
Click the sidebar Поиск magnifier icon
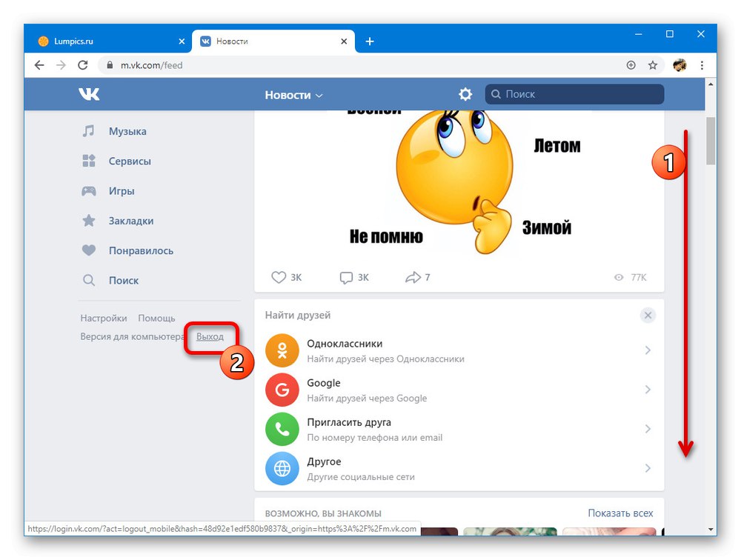[x=88, y=280]
